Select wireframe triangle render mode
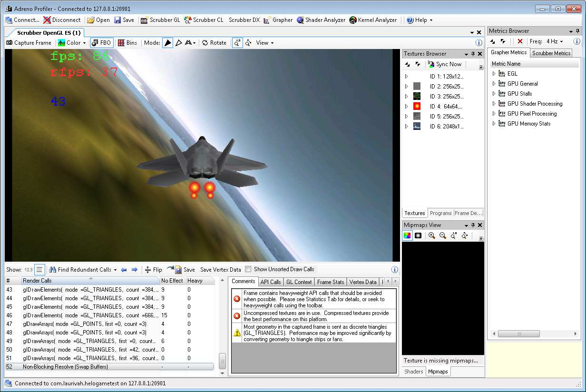 click(179, 43)
